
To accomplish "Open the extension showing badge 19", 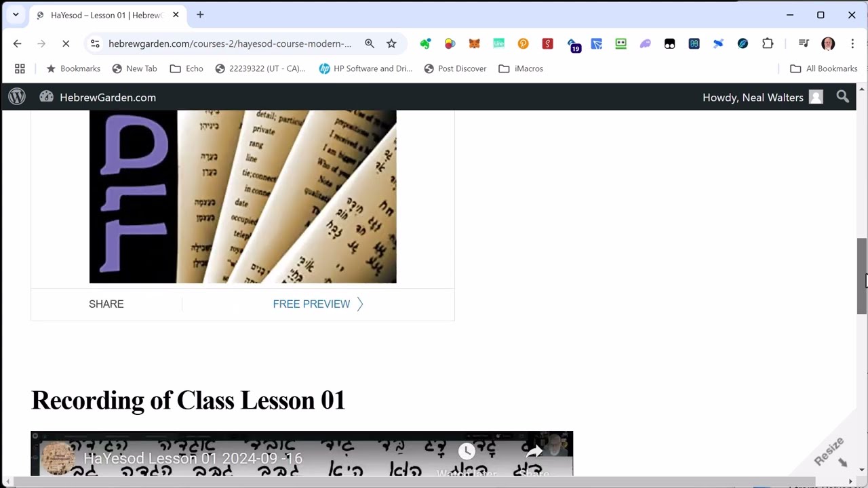I will click(573, 45).
